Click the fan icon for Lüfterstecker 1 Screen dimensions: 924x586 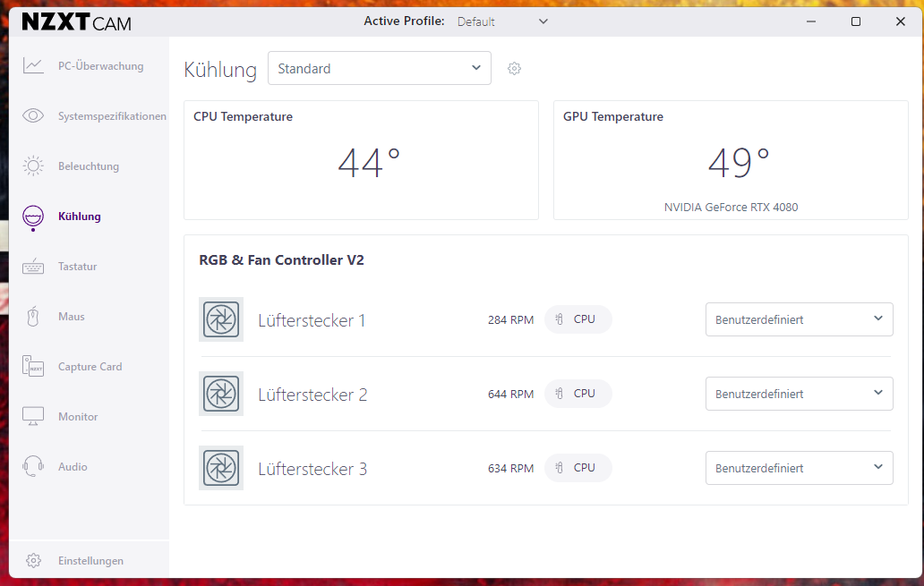221,319
